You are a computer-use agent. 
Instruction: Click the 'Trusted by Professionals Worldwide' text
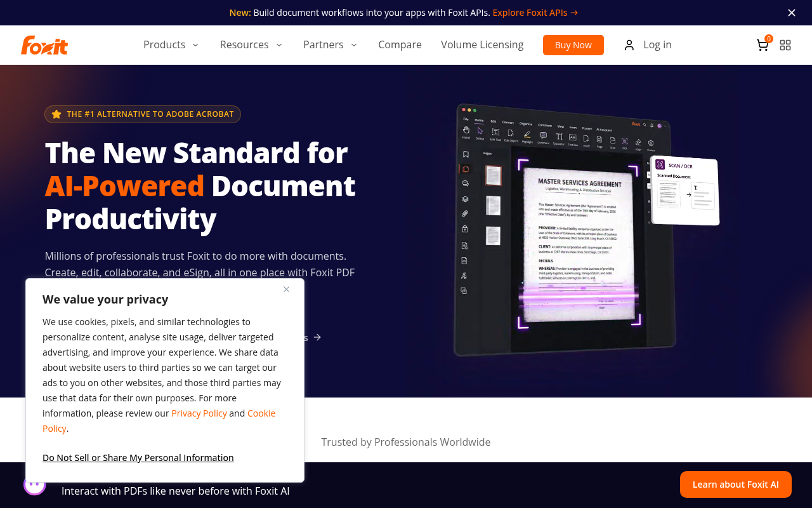(x=406, y=442)
